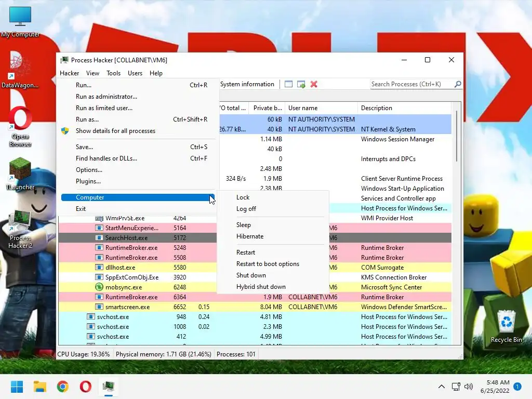Click the Process Hacker title bar icon
The width and height of the screenshot is (532, 399).
(x=64, y=60)
